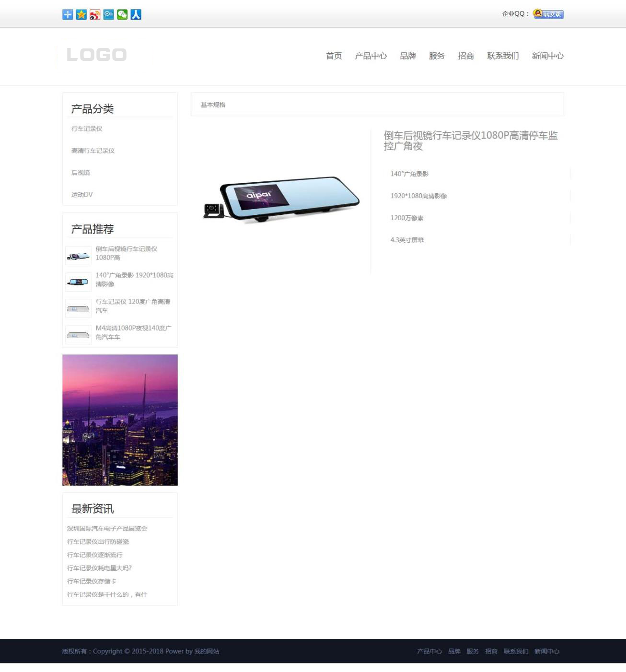
Task: Open 品牌 in top navigation
Action: coord(408,56)
